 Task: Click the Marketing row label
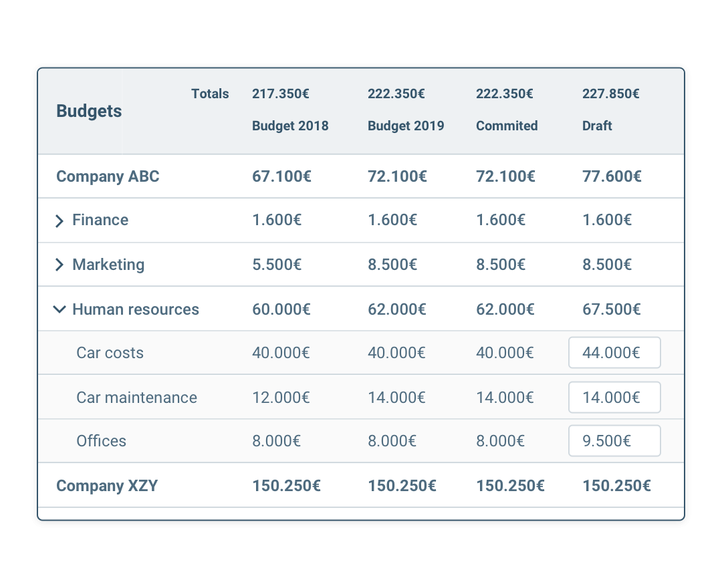(108, 265)
